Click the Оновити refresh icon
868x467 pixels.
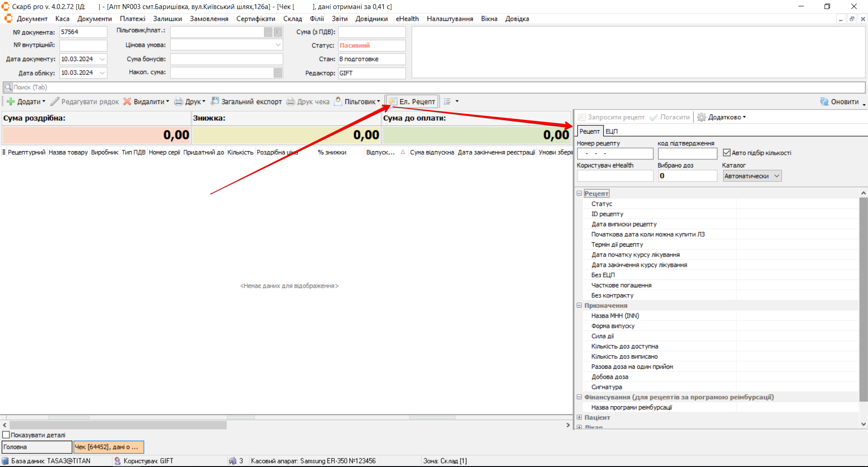(824, 102)
